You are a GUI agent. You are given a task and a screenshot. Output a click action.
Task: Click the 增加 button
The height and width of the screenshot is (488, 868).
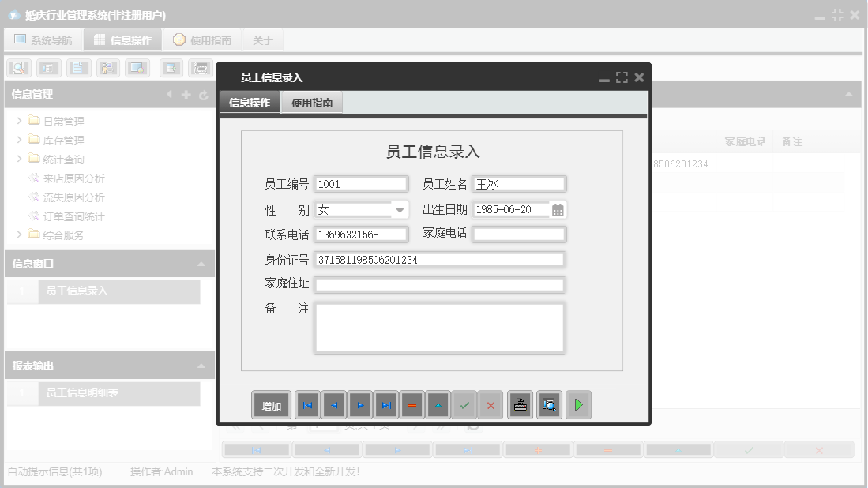[x=271, y=404]
